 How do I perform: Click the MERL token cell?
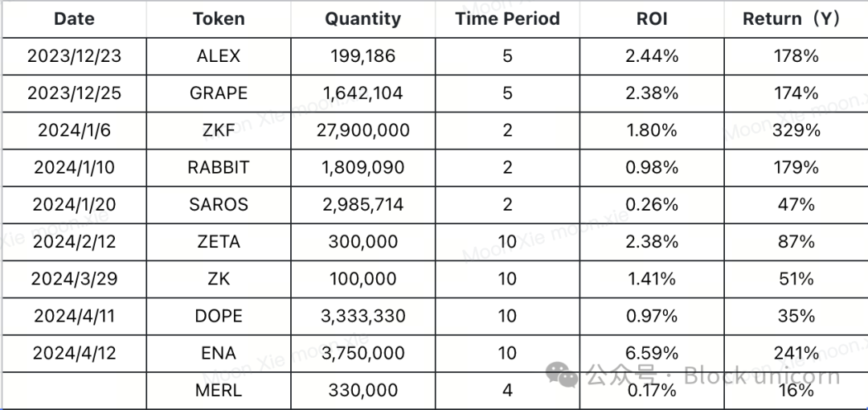[x=219, y=390]
